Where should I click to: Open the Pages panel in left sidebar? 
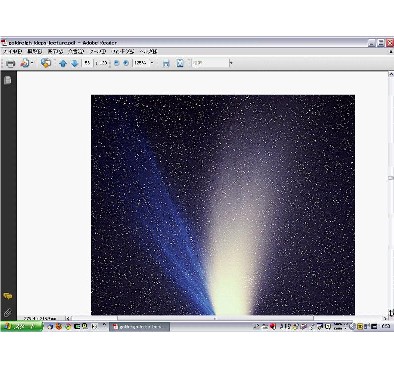point(7,80)
